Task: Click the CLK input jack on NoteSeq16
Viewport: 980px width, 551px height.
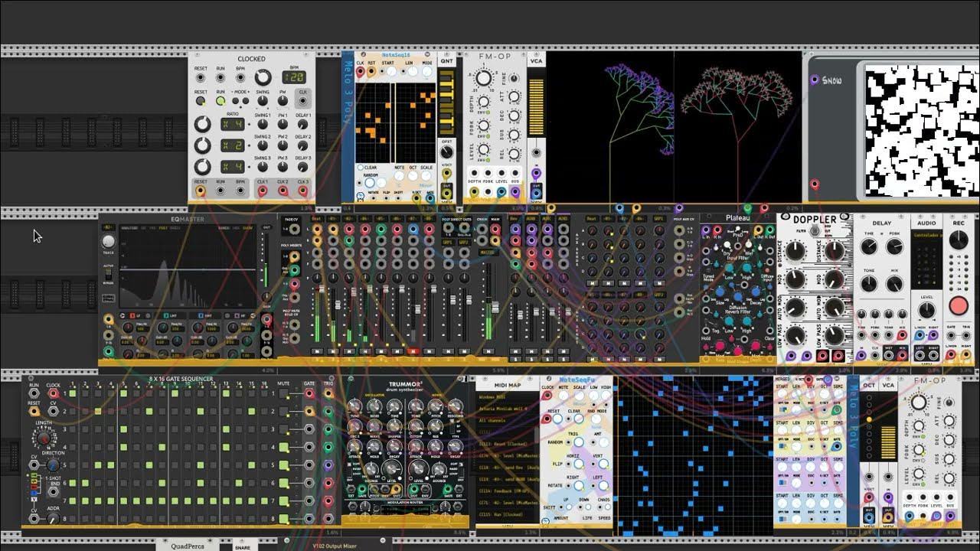Action: tap(361, 72)
